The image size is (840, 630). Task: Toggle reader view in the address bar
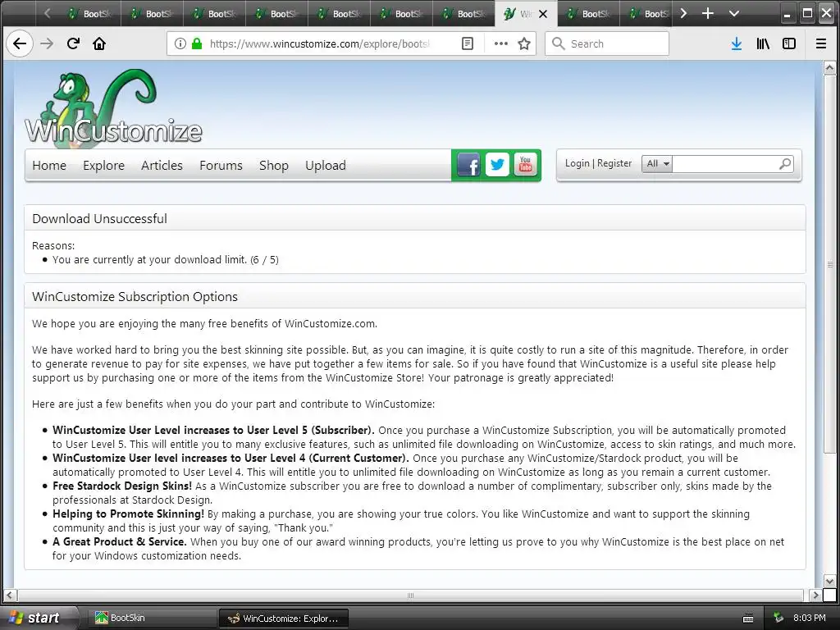pos(467,43)
